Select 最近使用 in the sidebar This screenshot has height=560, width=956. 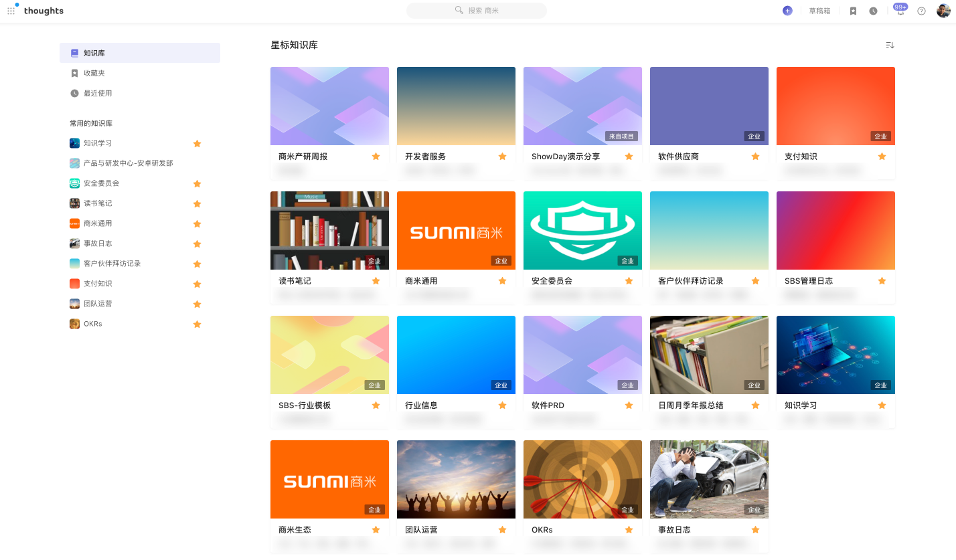coord(140,93)
